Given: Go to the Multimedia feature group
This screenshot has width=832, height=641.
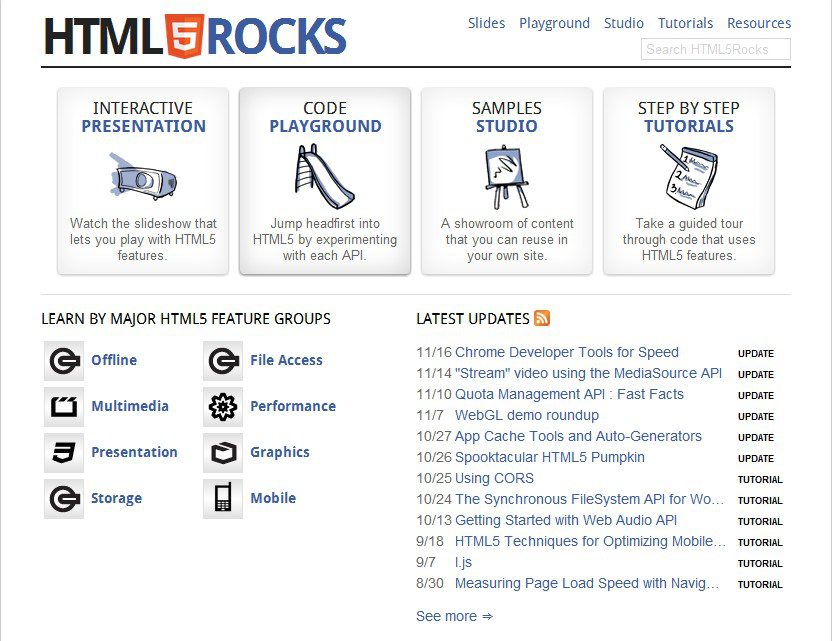Looking at the screenshot, I should pos(130,406).
